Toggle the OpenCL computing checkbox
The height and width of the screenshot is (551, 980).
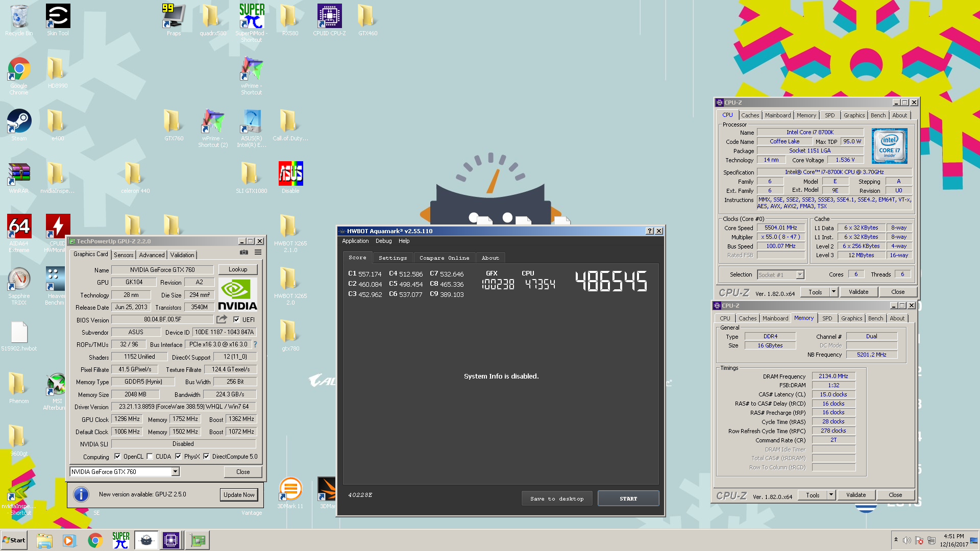(x=117, y=457)
